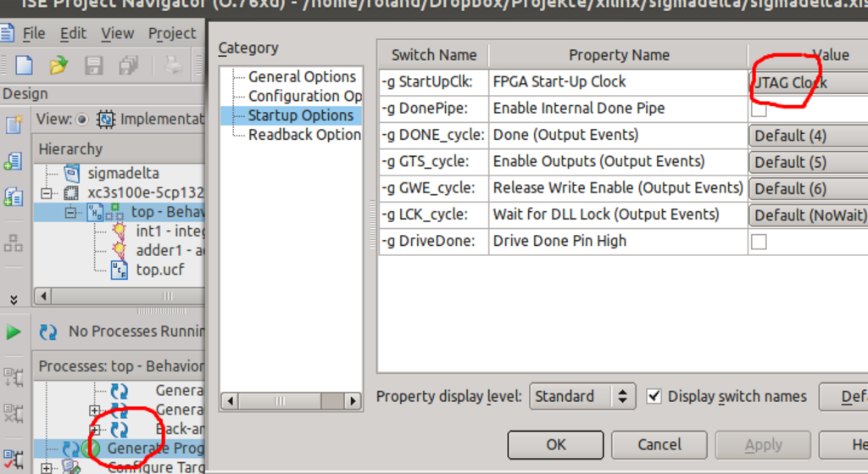
Task: Select the top.ucf constraints file
Action: tap(159, 270)
